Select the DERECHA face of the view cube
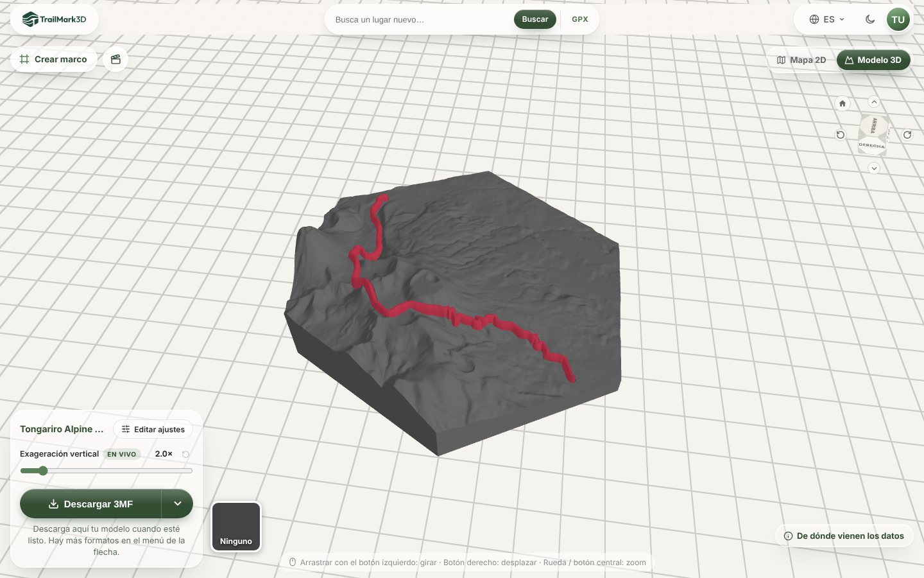The image size is (924, 578). 871,146
